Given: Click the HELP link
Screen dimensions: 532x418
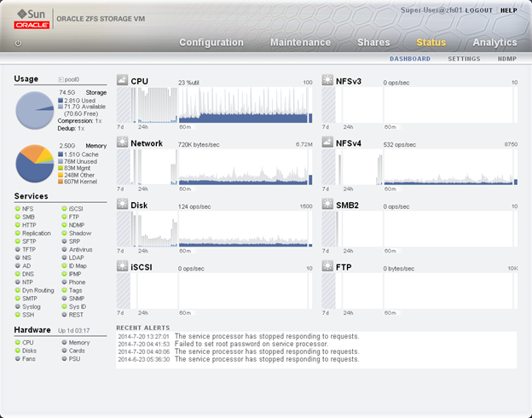Looking at the screenshot, I should [x=509, y=10].
